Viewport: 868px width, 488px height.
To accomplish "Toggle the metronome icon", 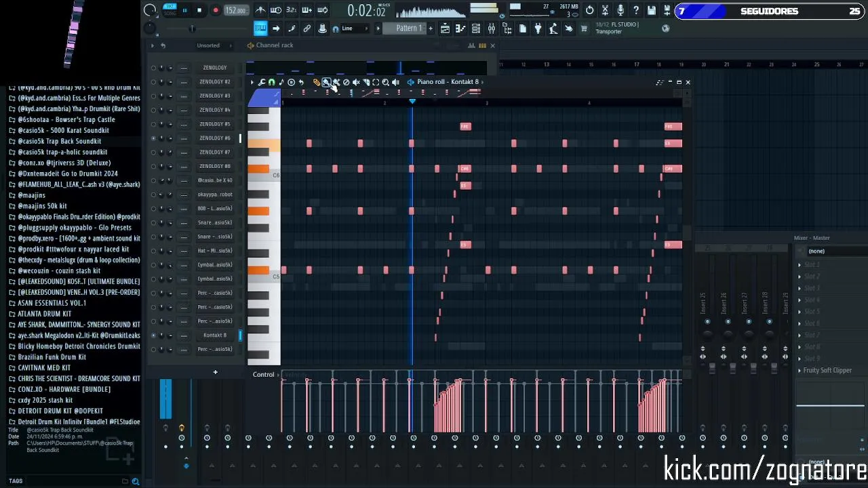I will click(x=260, y=10).
